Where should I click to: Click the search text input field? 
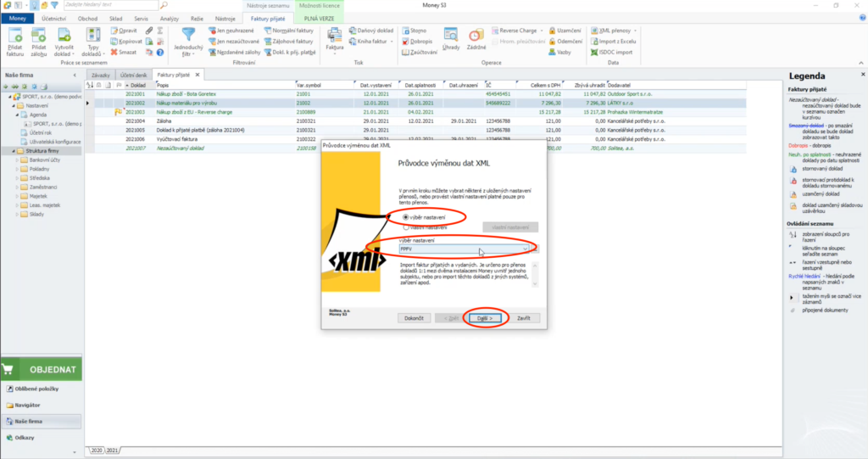click(x=111, y=5)
